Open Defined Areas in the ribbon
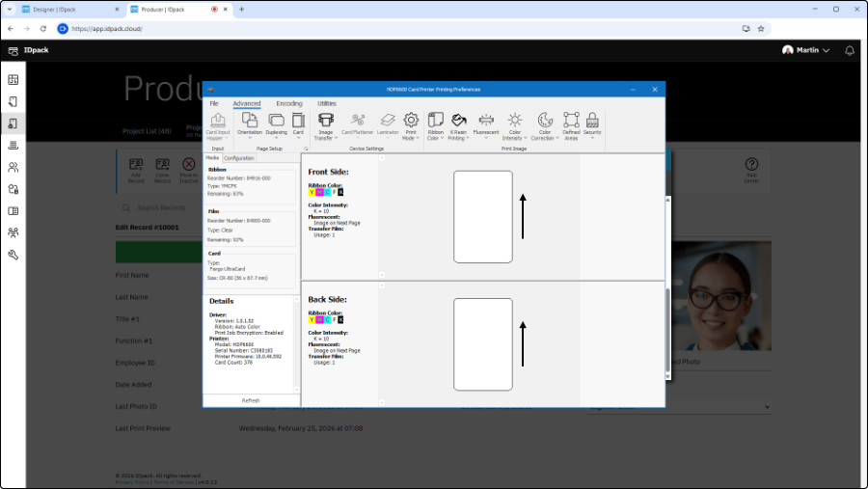 coord(571,121)
